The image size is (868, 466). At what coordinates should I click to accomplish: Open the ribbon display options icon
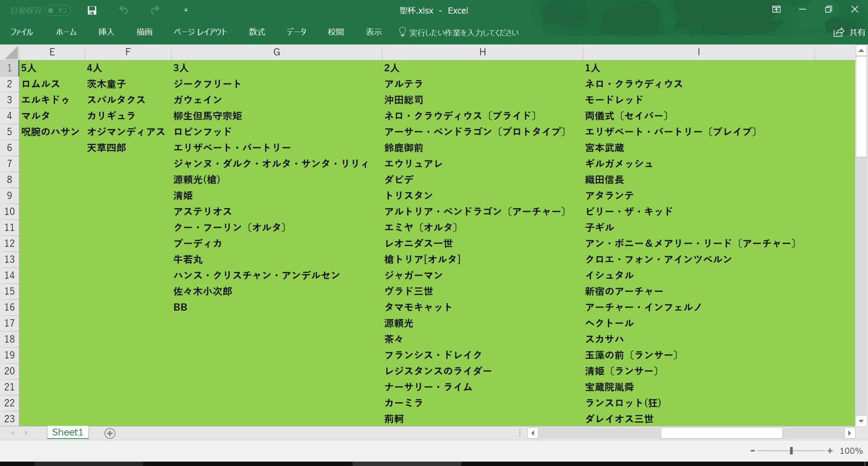pyautogui.click(x=776, y=10)
